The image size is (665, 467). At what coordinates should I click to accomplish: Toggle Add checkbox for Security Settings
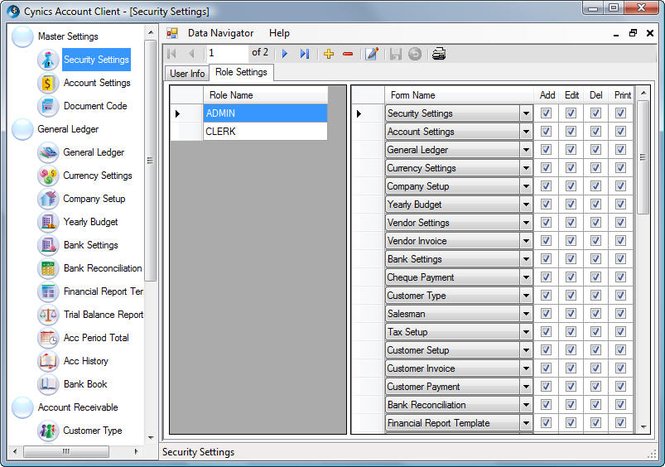[x=546, y=113]
